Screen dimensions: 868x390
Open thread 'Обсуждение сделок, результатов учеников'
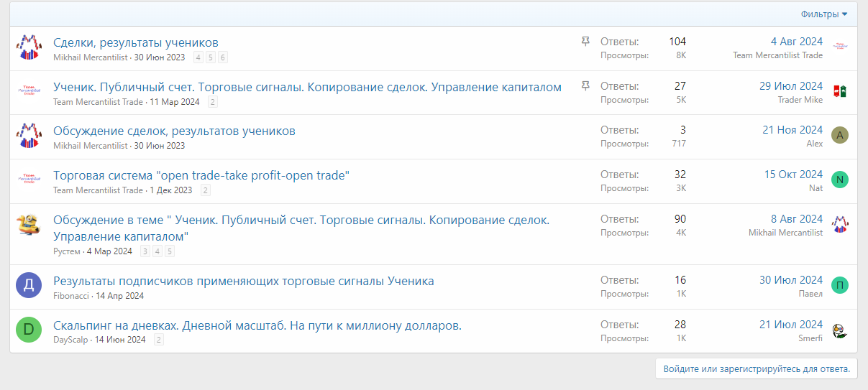tap(174, 131)
